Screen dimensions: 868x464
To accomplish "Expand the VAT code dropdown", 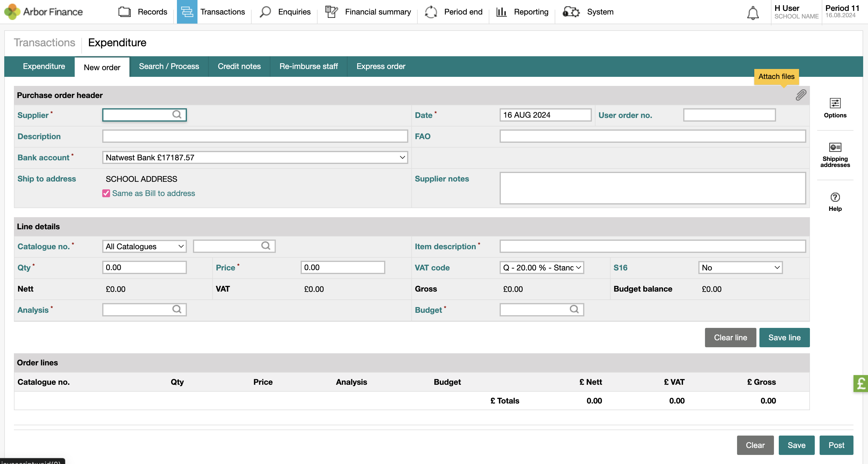I will (541, 268).
